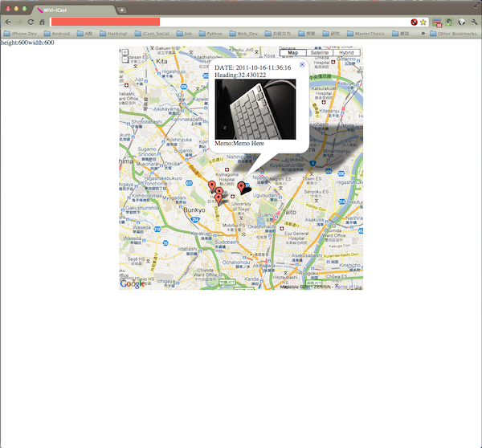
Task: Open the MasterThesis bookmark folder
Action: tap(366, 34)
